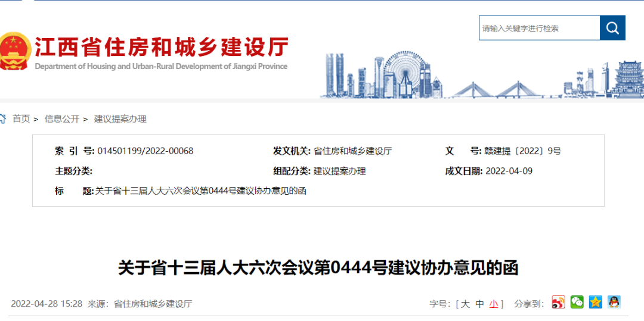This screenshot has height=321, width=644.
Task: Focus the keyword search input box
Action: [x=539, y=28]
